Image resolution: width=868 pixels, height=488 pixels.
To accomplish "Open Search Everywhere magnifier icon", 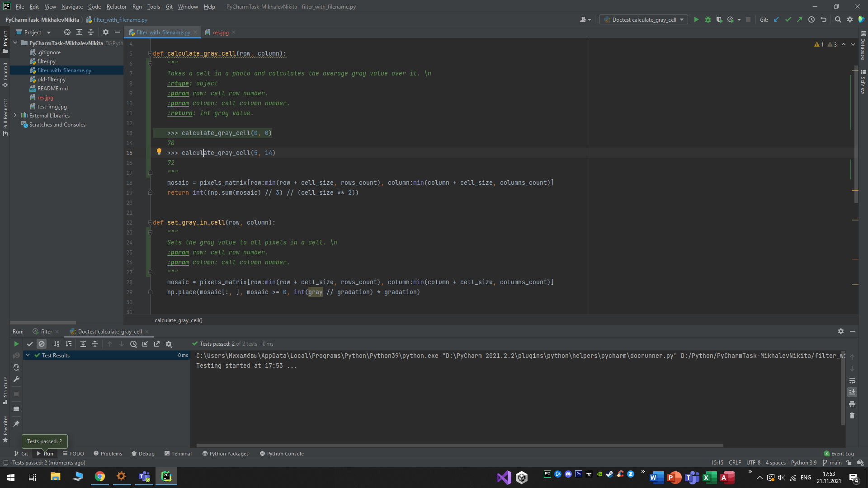I will [x=838, y=19].
